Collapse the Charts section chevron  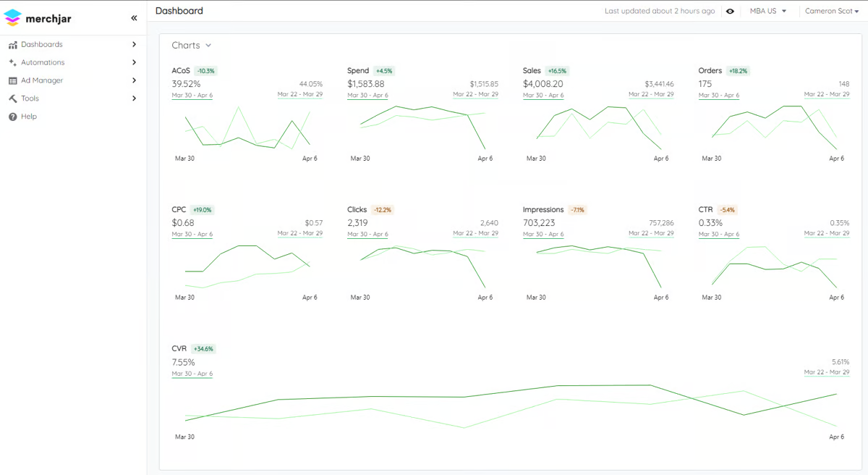[x=208, y=46]
